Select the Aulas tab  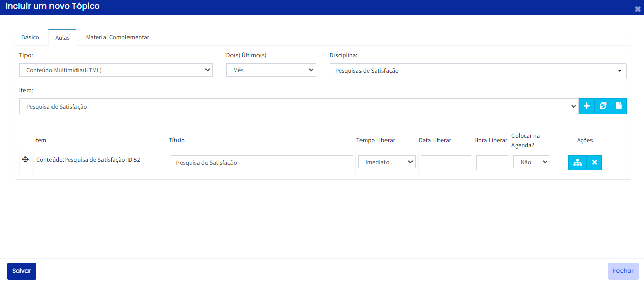click(x=62, y=38)
